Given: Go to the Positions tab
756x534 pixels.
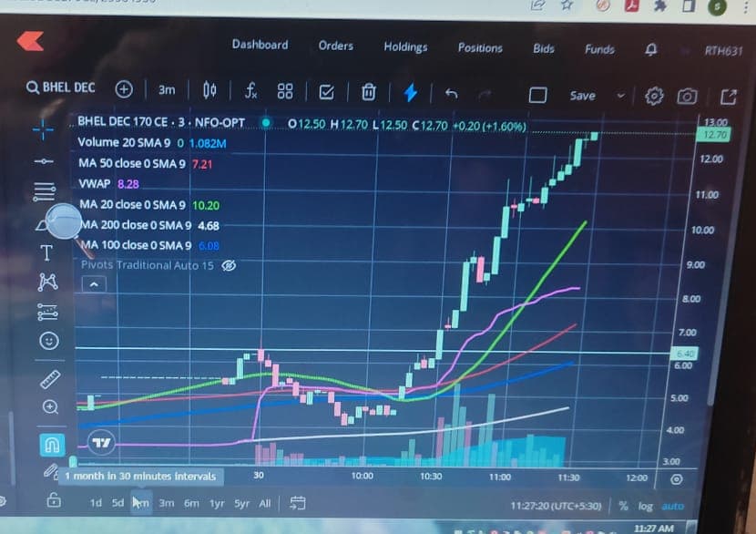Looking at the screenshot, I should [480, 47].
